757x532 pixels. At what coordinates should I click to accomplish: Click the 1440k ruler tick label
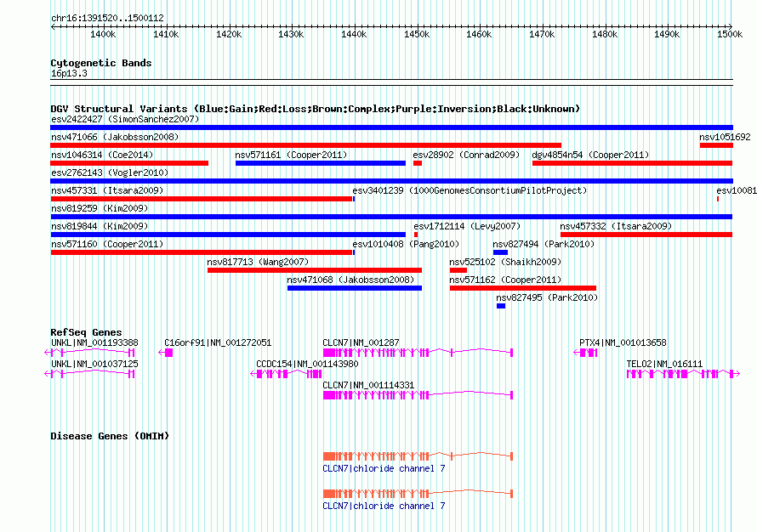(x=354, y=34)
